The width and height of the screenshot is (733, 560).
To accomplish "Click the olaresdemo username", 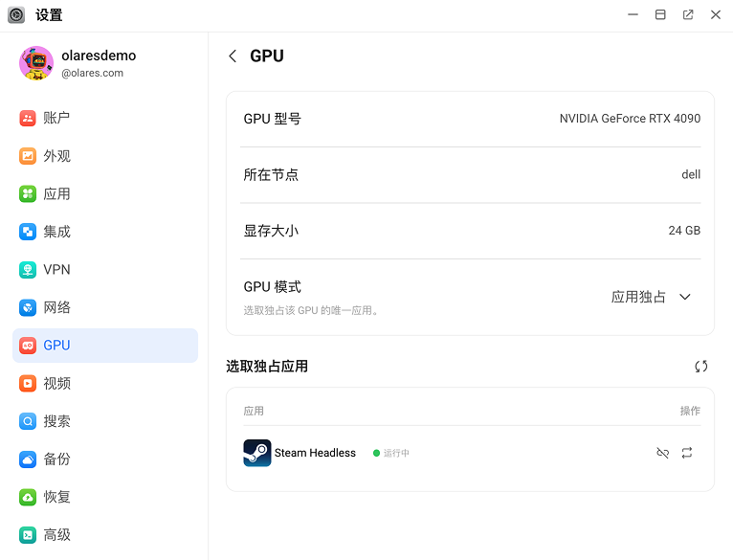I will click(x=99, y=56).
